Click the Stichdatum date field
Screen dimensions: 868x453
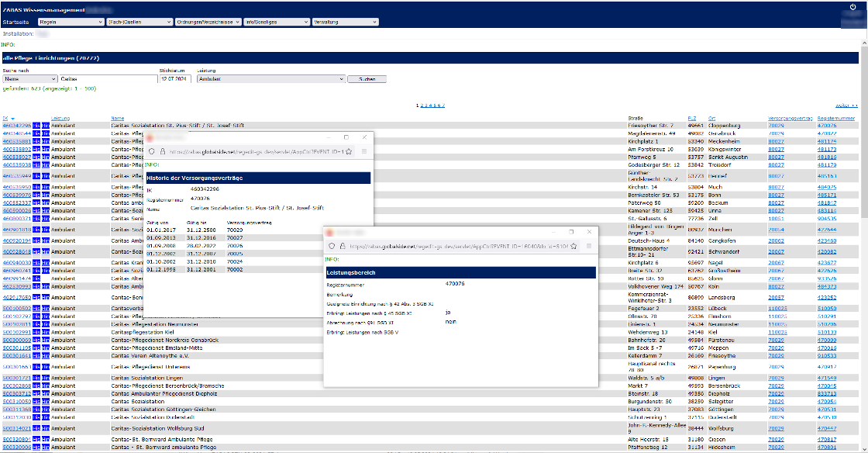[174, 79]
